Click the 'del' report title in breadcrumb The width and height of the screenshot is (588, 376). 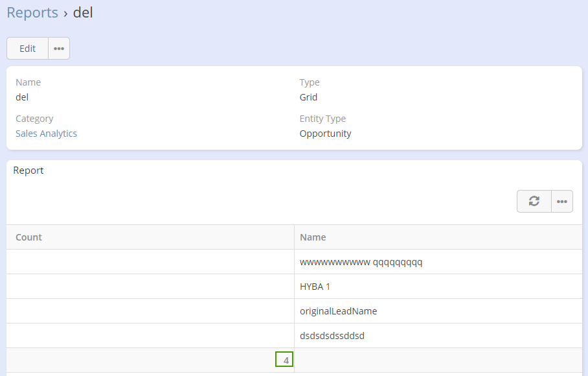[83, 12]
